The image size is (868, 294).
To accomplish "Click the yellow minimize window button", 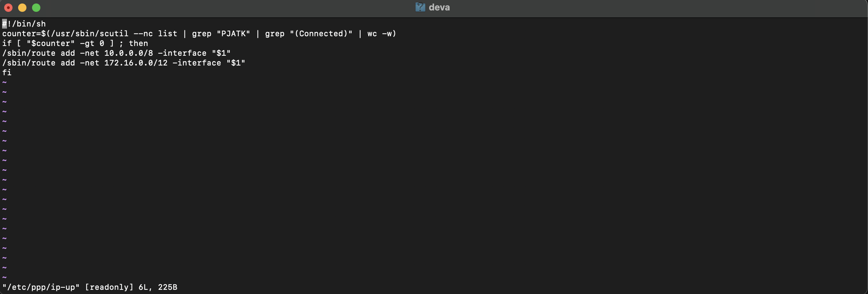I will (x=22, y=8).
